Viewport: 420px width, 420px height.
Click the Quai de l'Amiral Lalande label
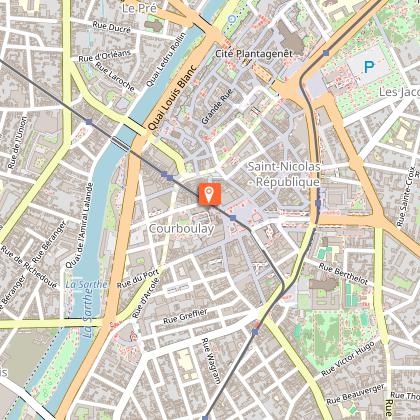coord(79,225)
